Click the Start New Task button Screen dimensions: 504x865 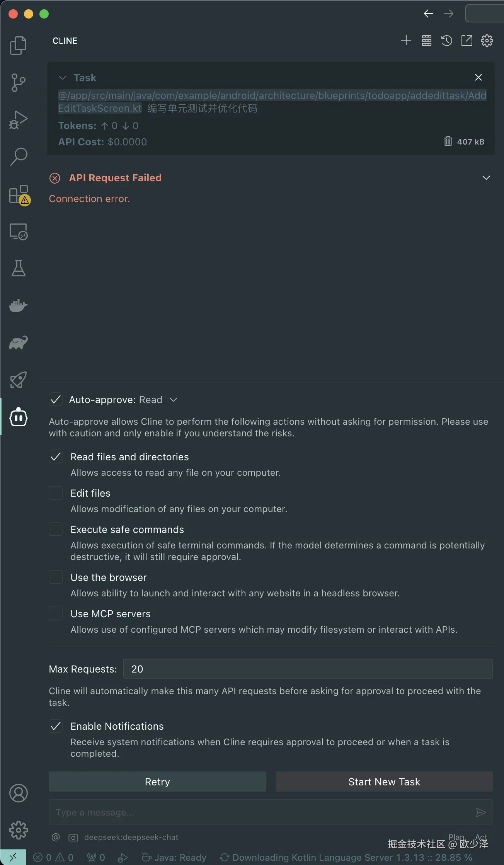[x=384, y=782]
